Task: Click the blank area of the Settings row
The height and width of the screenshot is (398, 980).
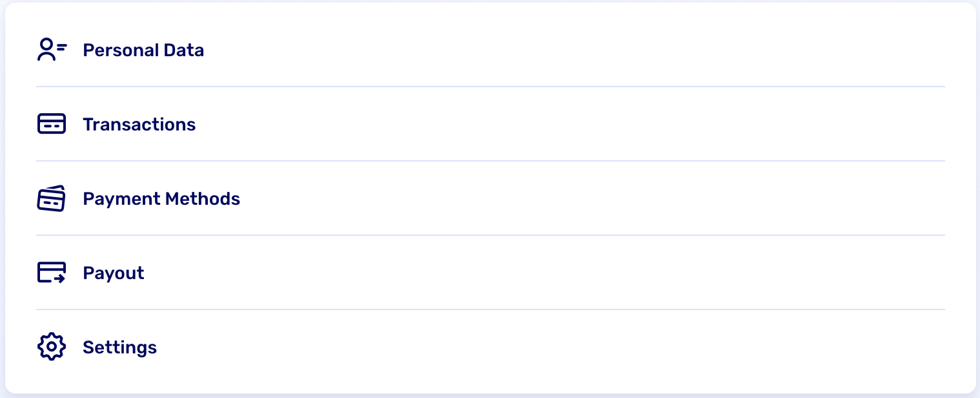Action: click(x=581, y=347)
